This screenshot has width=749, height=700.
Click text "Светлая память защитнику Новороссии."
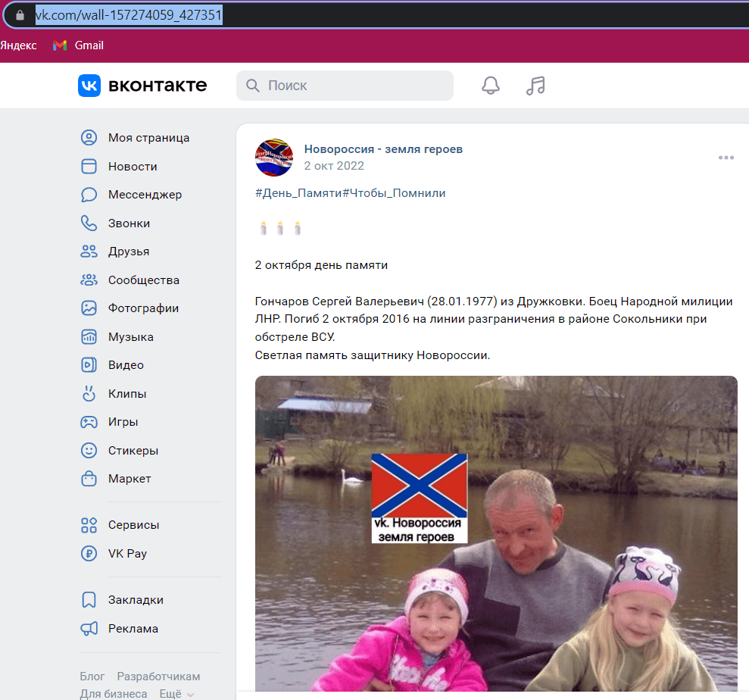pyautogui.click(x=372, y=355)
